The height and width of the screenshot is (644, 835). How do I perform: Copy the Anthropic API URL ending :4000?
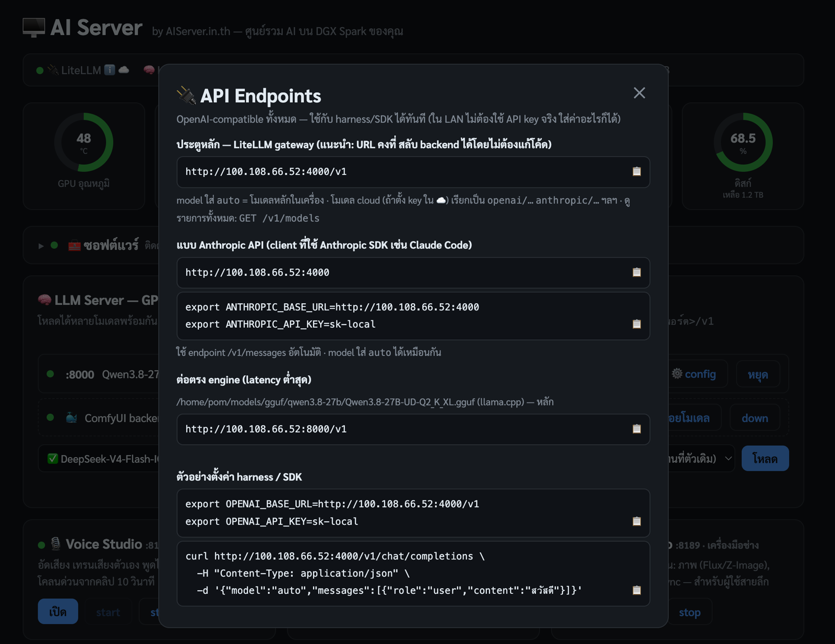[636, 272]
